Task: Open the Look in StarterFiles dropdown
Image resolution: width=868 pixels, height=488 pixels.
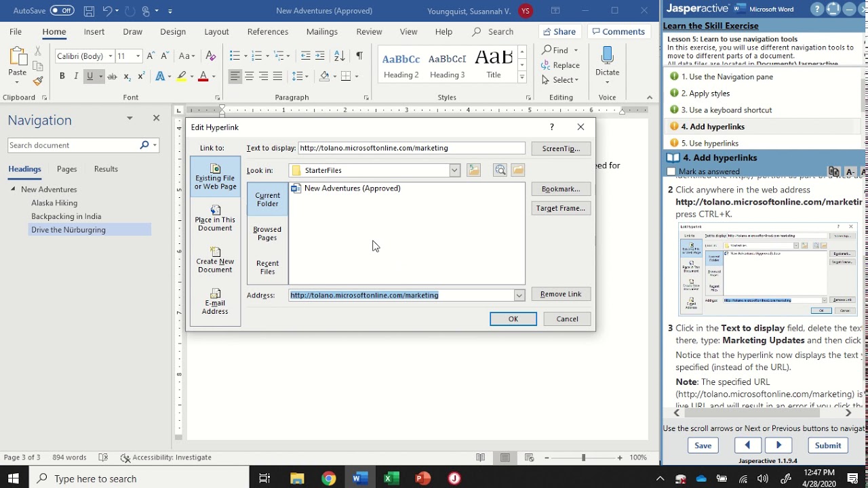Action: coord(454,170)
